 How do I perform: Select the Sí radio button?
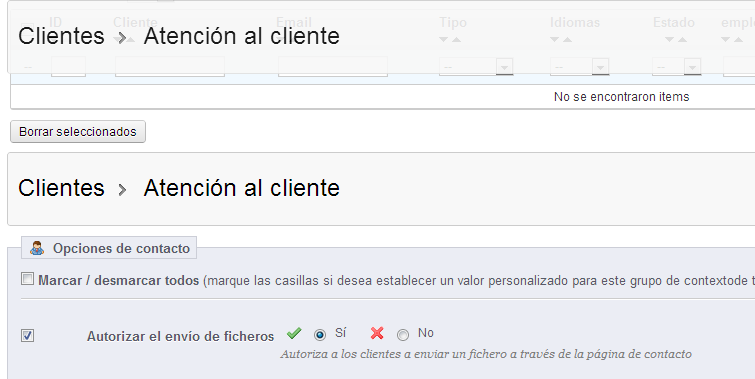tap(320, 334)
